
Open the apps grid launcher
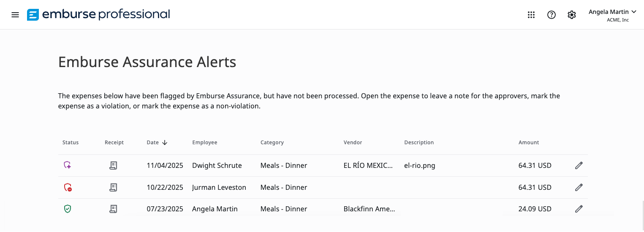[x=531, y=15]
